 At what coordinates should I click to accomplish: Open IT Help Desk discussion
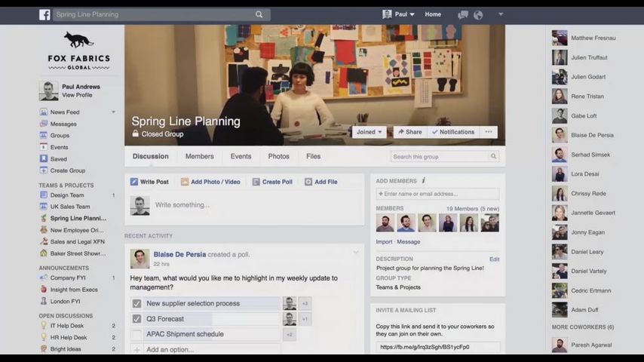click(x=66, y=326)
